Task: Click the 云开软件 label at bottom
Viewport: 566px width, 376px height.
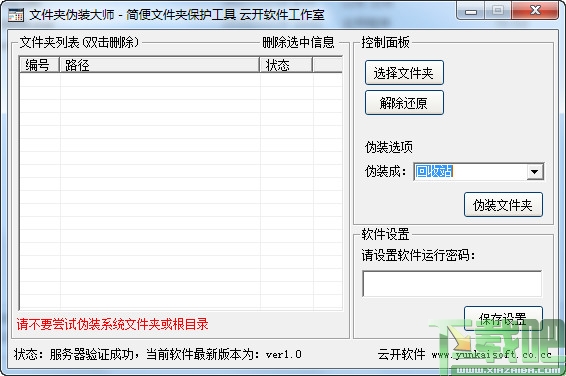Action: tap(401, 354)
